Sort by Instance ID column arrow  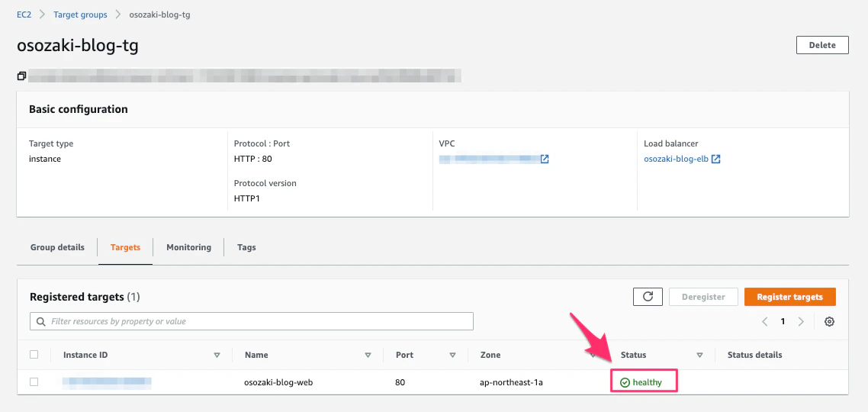[x=217, y=355]
